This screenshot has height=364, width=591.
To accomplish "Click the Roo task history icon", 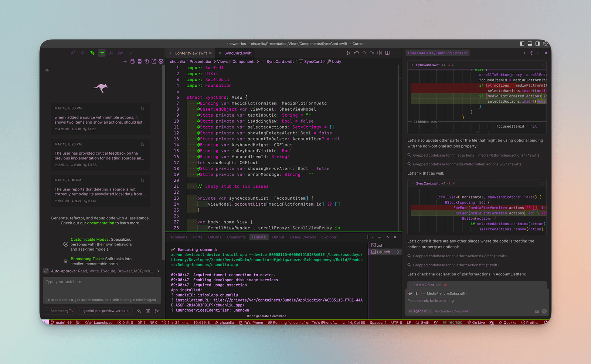I will click(147, 62).
